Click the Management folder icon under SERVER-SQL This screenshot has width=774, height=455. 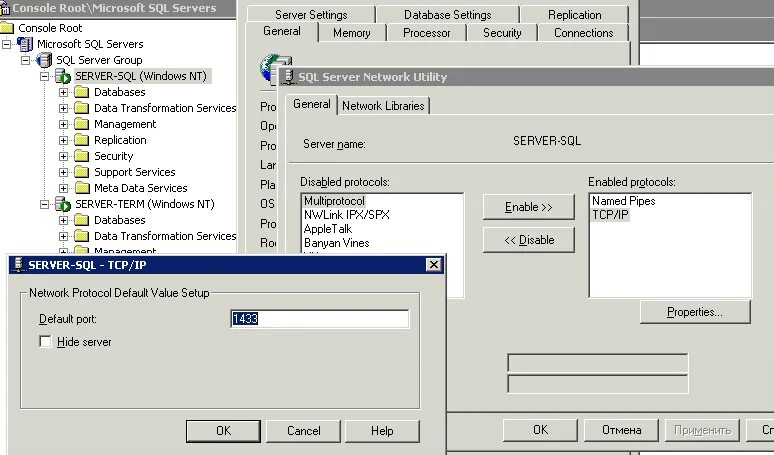(81, 124)
